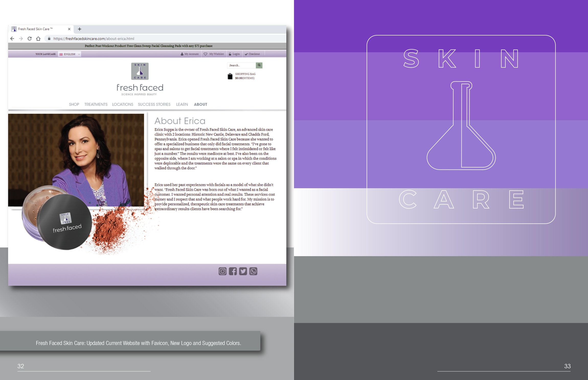Click the padlock site security icon
The height and width of the screenshot is (380, 588).
(x=49, y=39)
